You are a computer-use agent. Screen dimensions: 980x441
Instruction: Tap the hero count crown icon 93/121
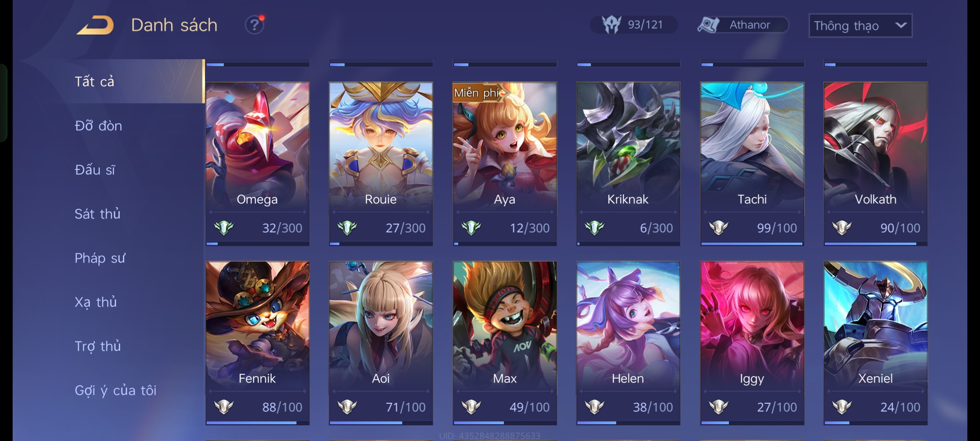point(611,24)
